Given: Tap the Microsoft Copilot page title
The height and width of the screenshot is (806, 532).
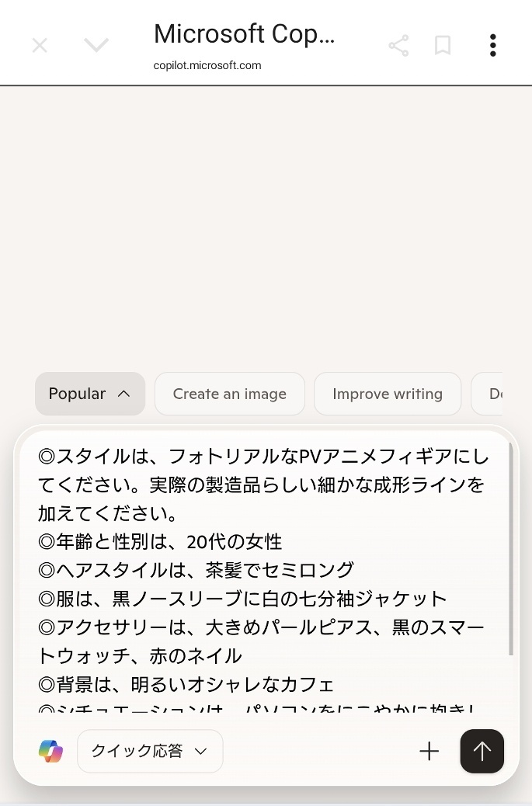Looking at the screenshot, I should [244, 34].
